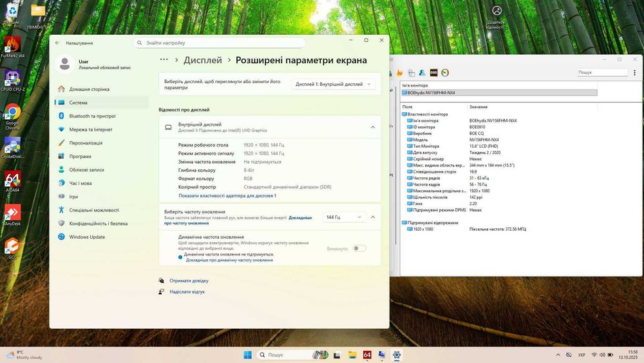Image resolution: width=644 pixels, height=363 pixels.
Task: Click the Task View taskbar icon
Action: point(337,355)
